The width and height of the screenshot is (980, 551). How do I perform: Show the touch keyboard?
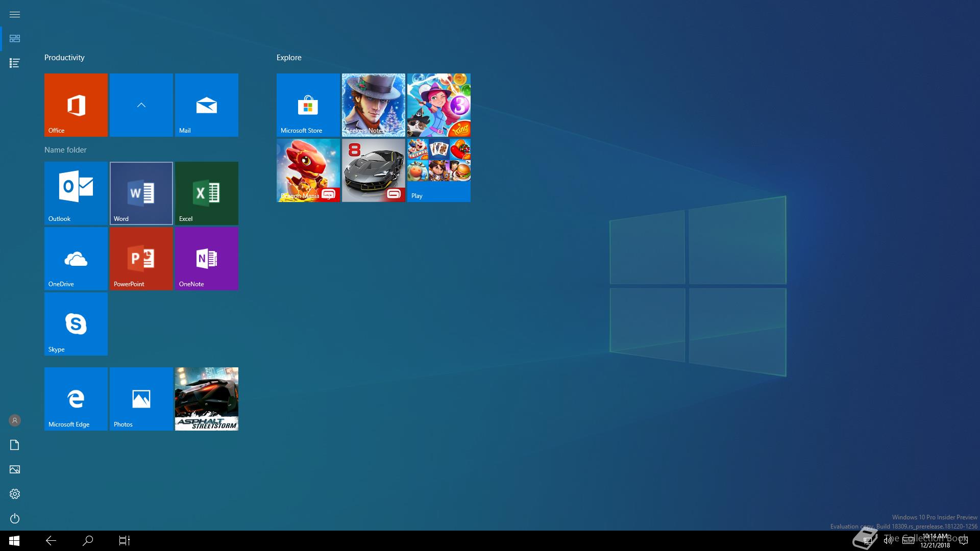[908, 541]
